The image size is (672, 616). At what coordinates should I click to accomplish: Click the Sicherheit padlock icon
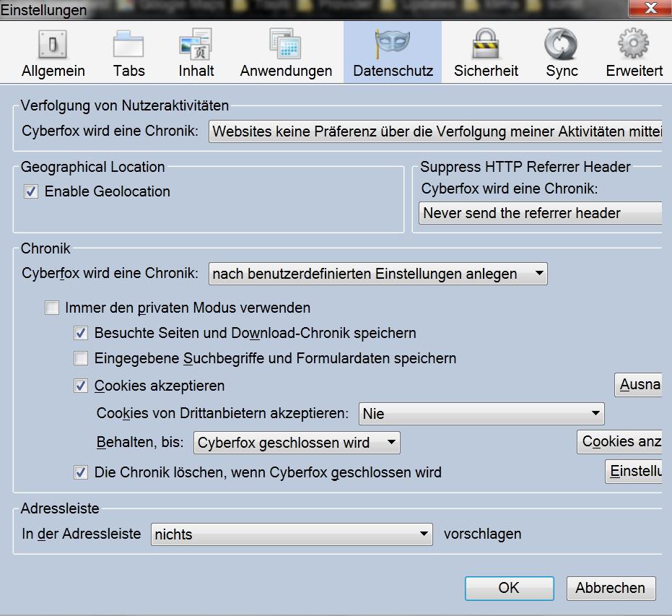click(486, 44)
